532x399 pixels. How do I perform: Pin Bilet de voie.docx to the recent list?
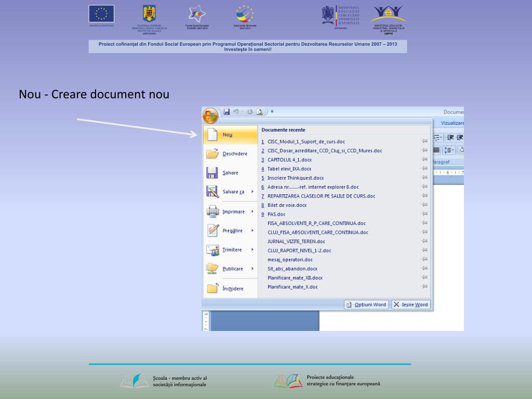(424, 205)
